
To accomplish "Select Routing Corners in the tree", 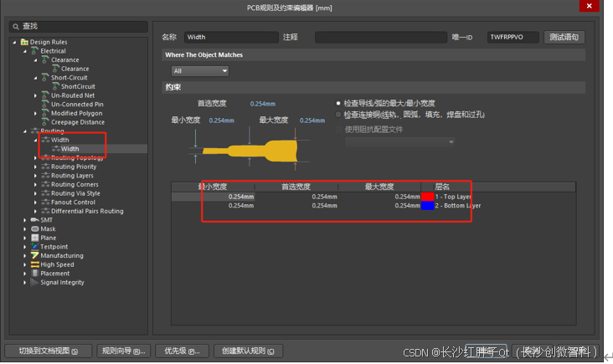I will tap(75, 184).
